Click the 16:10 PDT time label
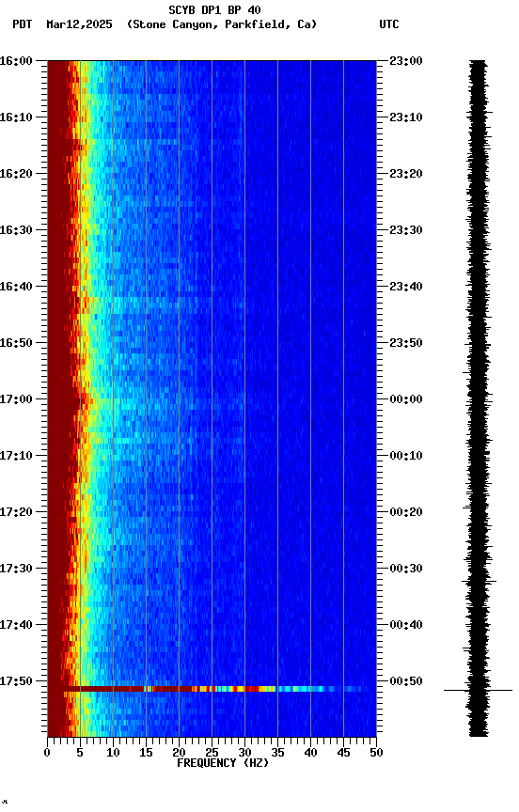Viewport: 519px width, 812px height. pos(16,117)
